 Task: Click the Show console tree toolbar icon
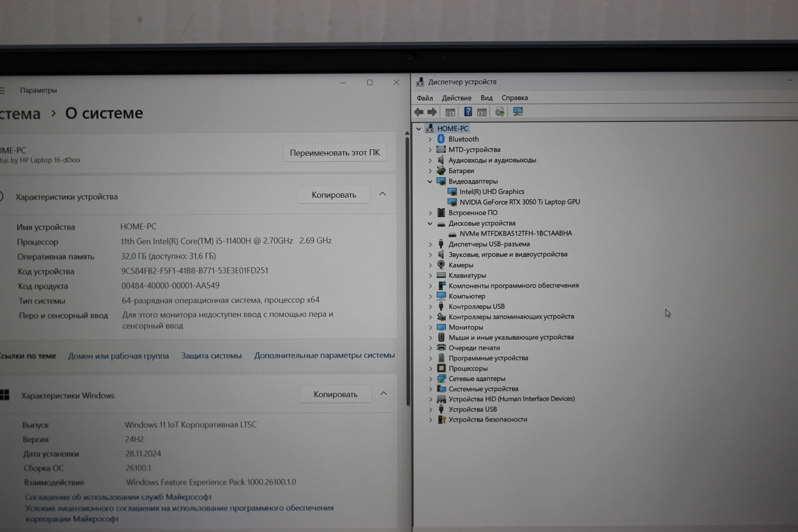(450, 112)
